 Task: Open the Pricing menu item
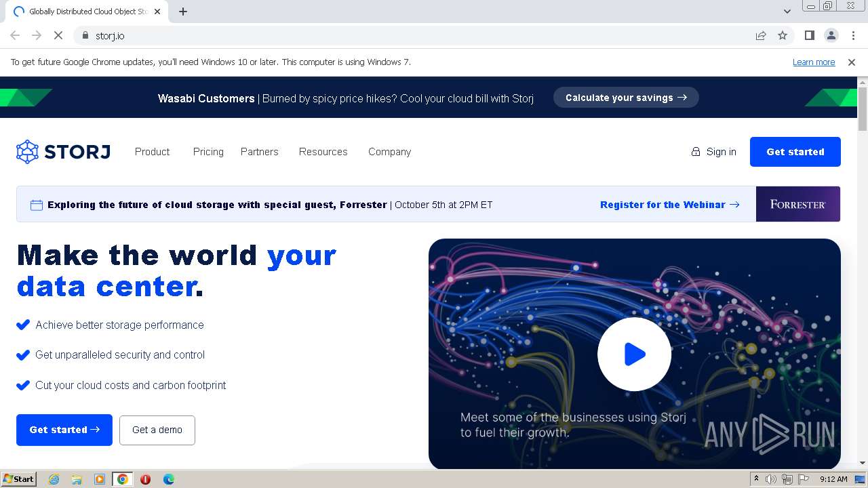pos(208,152)
